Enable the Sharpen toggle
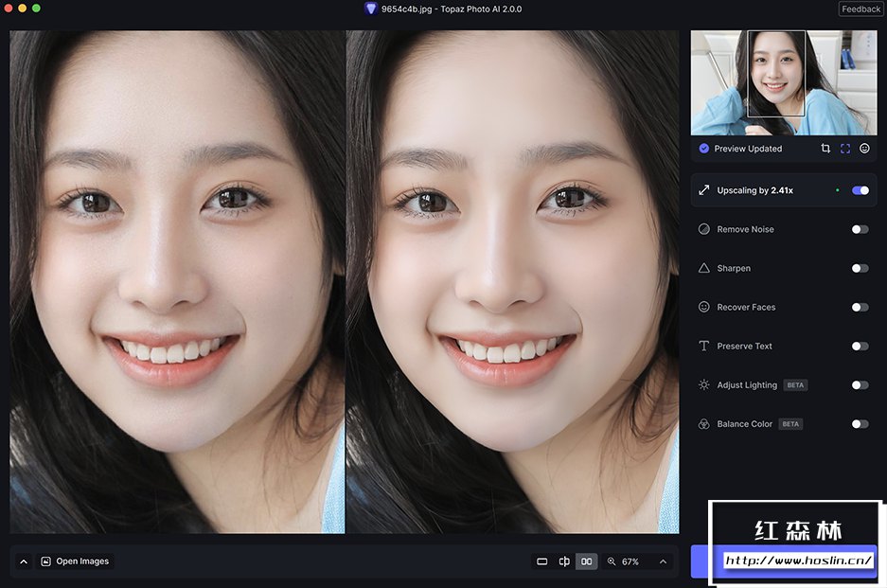Screen dimensions: 887x588 pos(860,268)
